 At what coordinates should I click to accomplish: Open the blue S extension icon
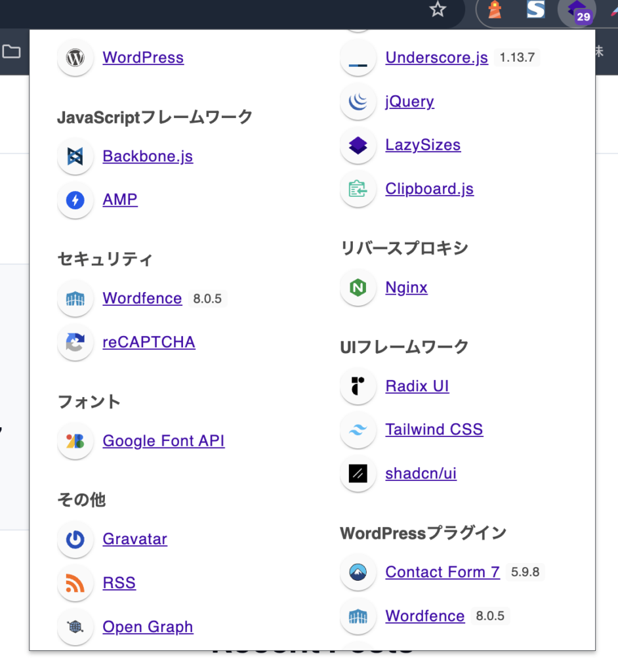click(536, 9)
